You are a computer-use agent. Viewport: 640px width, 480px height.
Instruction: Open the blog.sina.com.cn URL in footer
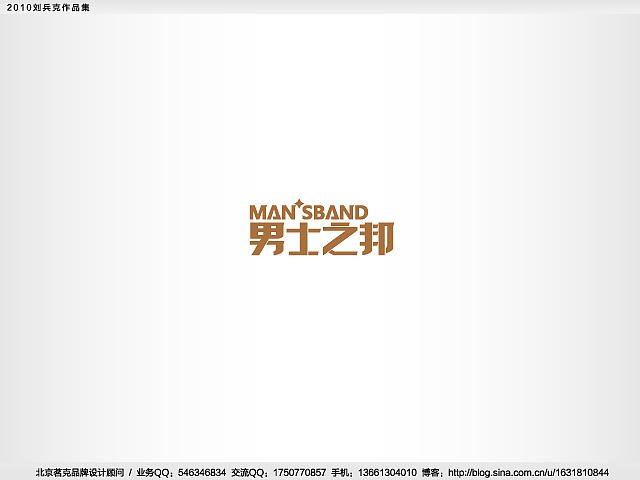[528, 473]
